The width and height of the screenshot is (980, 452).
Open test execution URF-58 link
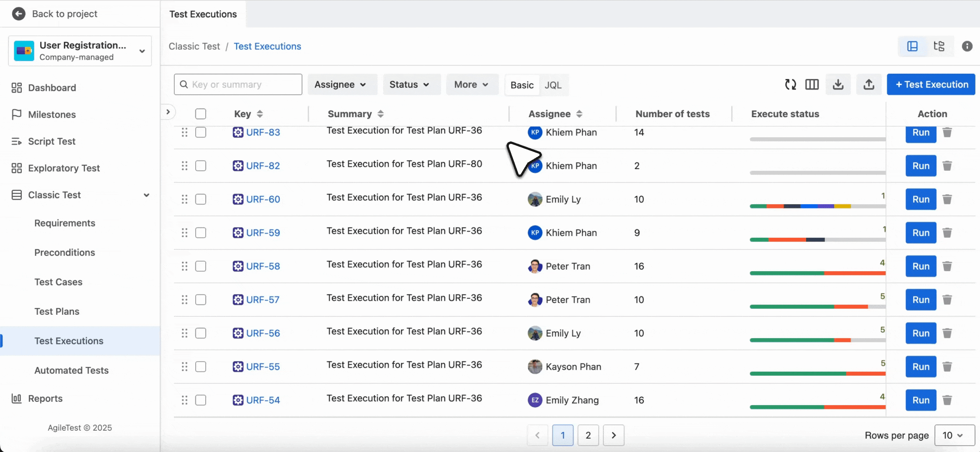coord(263,266)
